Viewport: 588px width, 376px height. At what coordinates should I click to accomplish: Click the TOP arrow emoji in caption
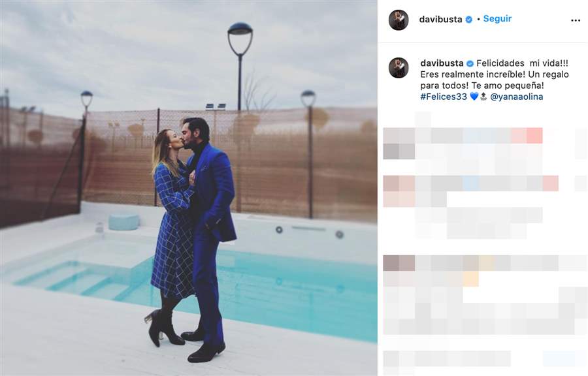click(483, 97)
